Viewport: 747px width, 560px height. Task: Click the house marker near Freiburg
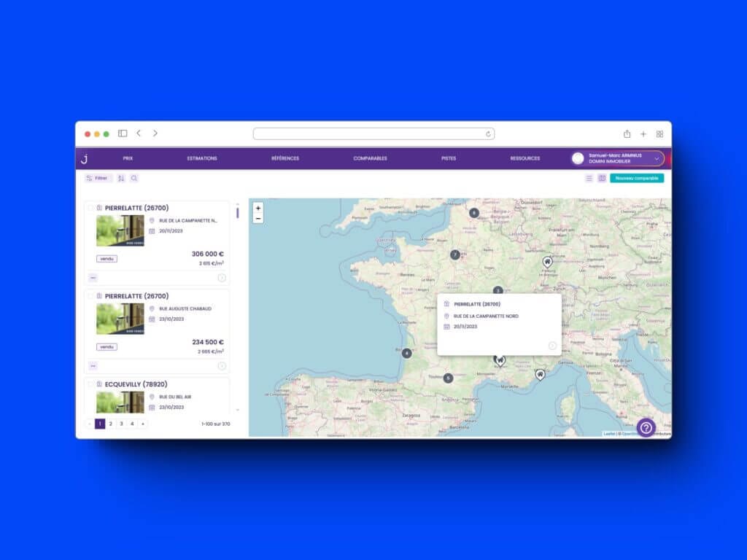click(x=547, y=261)
